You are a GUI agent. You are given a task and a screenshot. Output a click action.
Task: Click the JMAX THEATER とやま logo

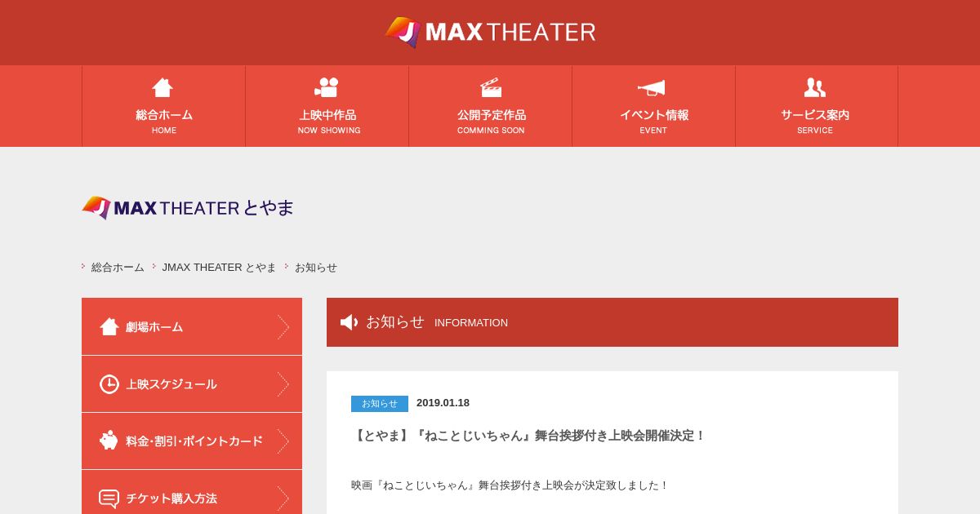pyautogui.click(x=188, y=207)
